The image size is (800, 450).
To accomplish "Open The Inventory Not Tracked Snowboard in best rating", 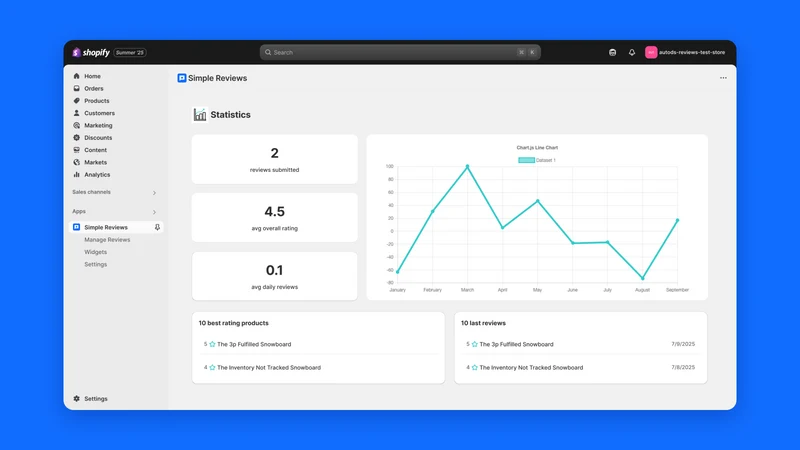I will (269, 367).
